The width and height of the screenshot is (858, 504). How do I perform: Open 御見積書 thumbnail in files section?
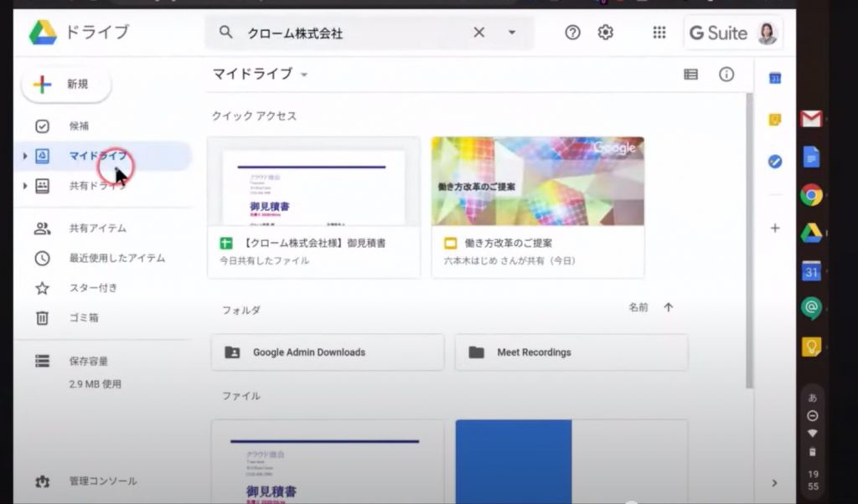[328, 461]
